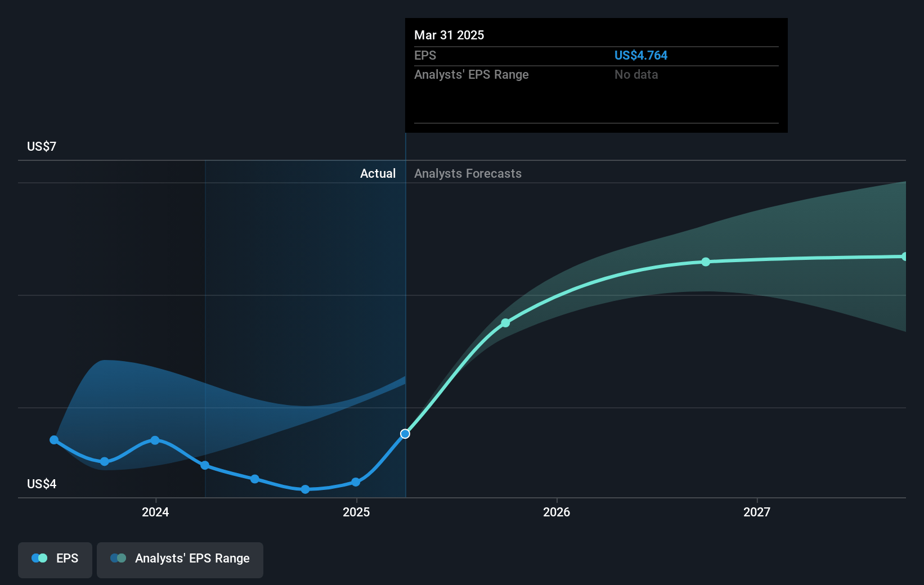This screenshot has height=585, width=924.
Task: Click the 'Analysts Forecasts' label
Action: click(468, 173)
